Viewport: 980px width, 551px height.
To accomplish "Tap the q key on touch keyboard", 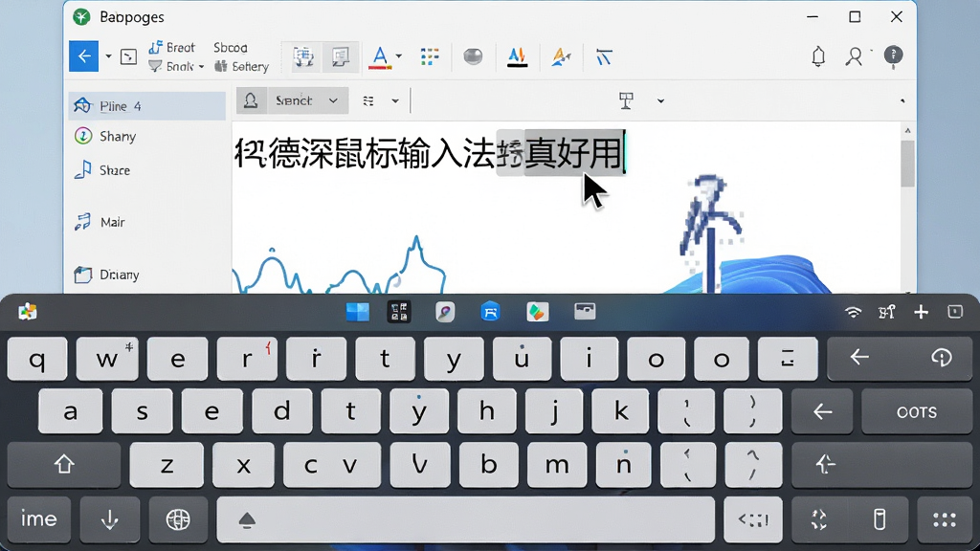I will tap(37, 359).
